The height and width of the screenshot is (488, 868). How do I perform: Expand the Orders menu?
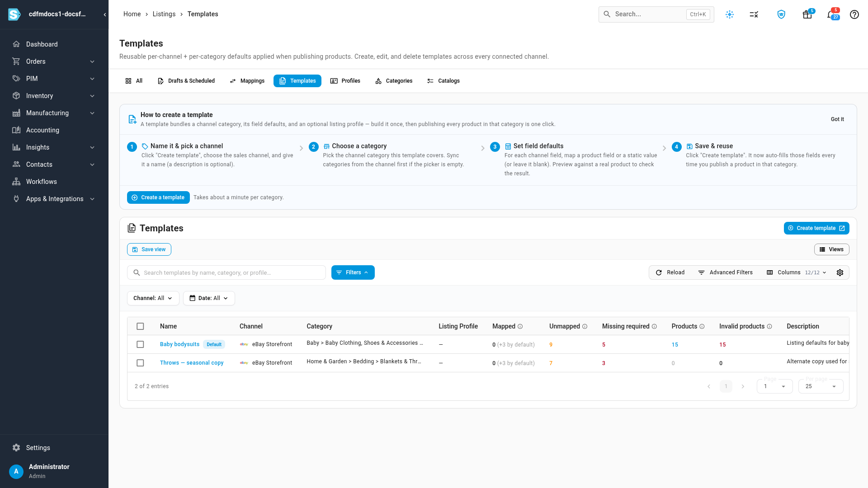point(54,61)
